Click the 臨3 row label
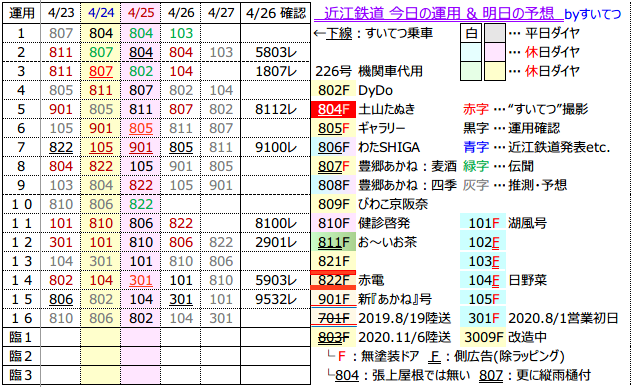 (21, 375)
